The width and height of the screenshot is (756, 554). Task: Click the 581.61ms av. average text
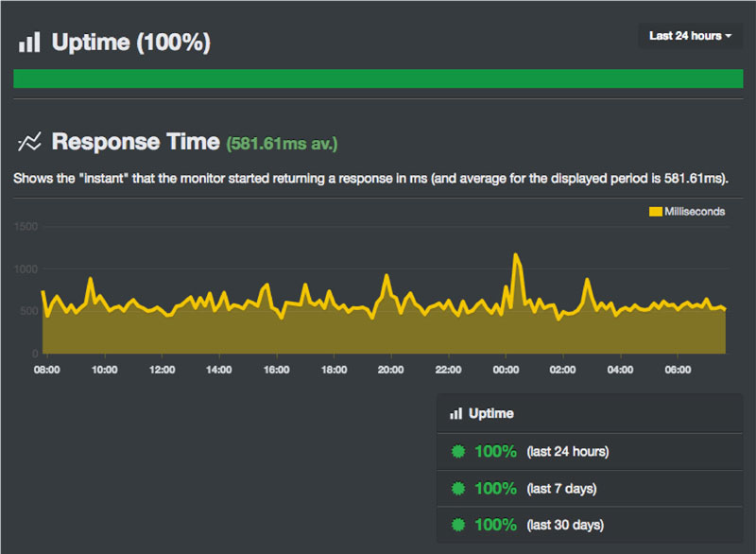pyautogui.click(x=282, y=144)
